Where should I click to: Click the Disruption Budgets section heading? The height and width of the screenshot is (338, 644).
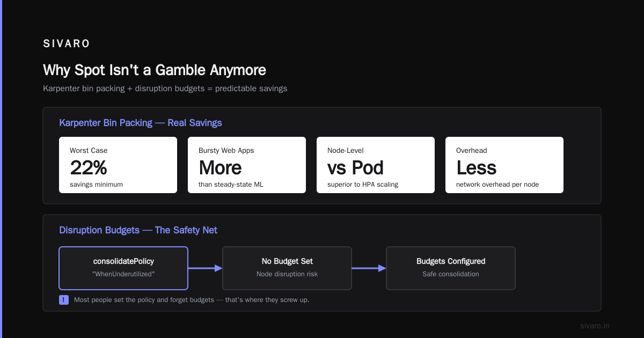138,230
